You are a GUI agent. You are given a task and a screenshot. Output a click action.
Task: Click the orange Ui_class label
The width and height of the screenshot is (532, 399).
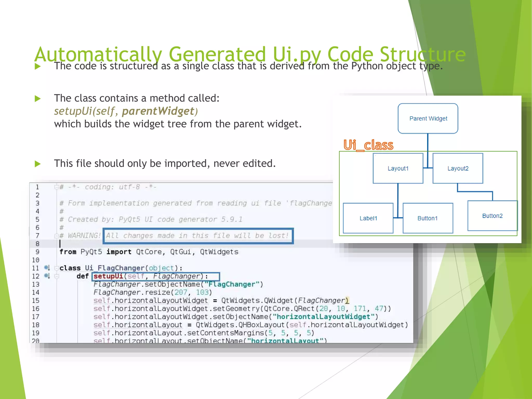click(368, 145)
